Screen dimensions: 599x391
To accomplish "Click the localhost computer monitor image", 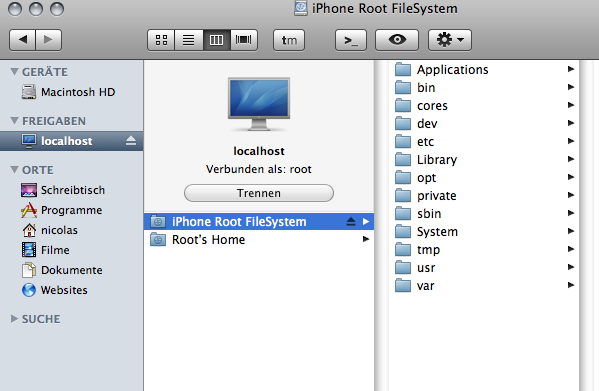I will pyautogui.click(x=259, y=104).
